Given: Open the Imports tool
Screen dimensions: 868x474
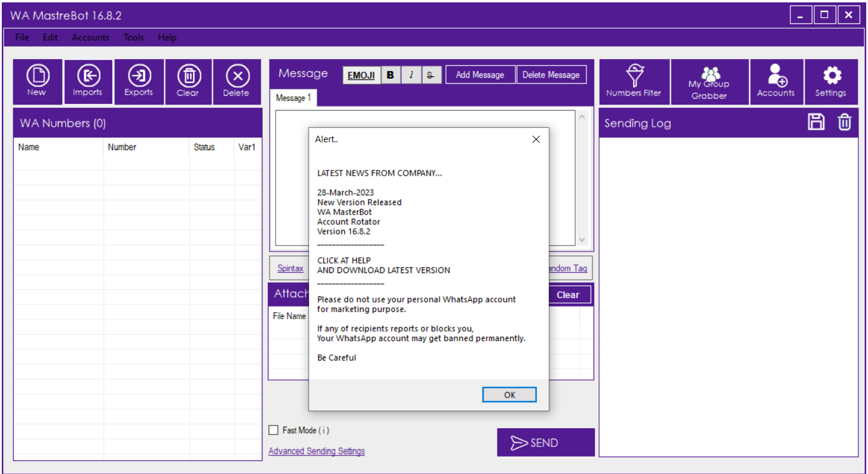Looking at the screenshot, I should click(88, 82).
